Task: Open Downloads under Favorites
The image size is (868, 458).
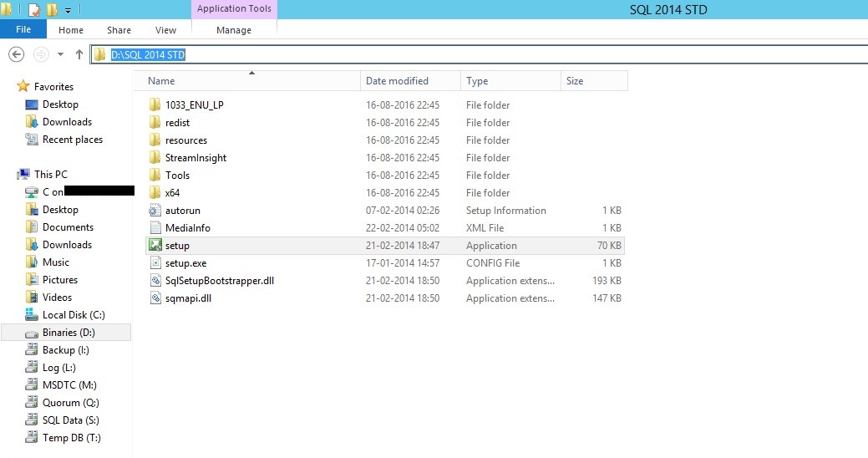Action: click(x=67, y=122)
